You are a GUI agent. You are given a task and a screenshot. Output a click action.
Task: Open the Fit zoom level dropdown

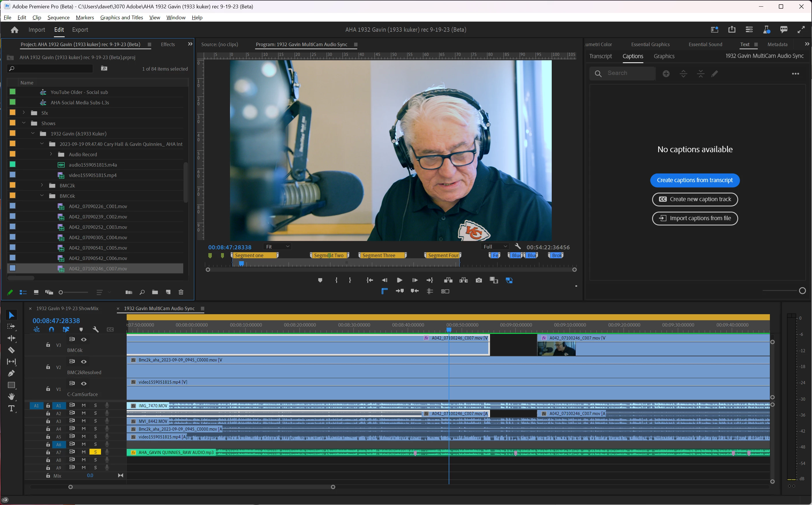tap(277, 246)
